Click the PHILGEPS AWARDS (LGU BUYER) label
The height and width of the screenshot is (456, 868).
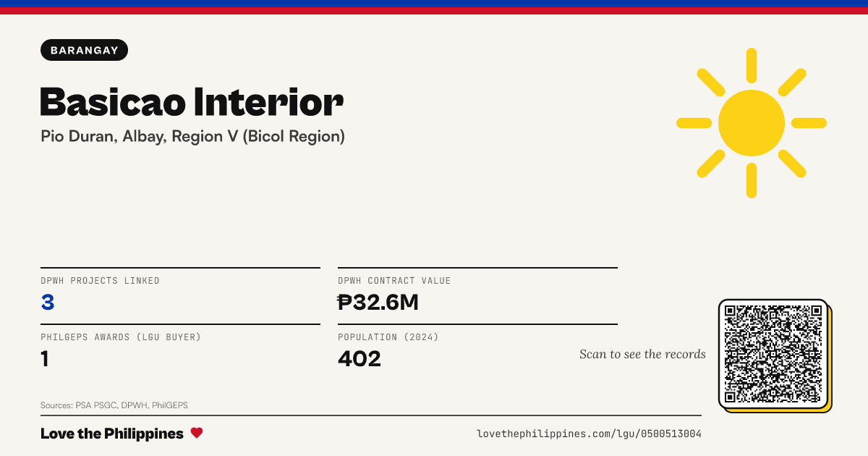tap(121, 337)
